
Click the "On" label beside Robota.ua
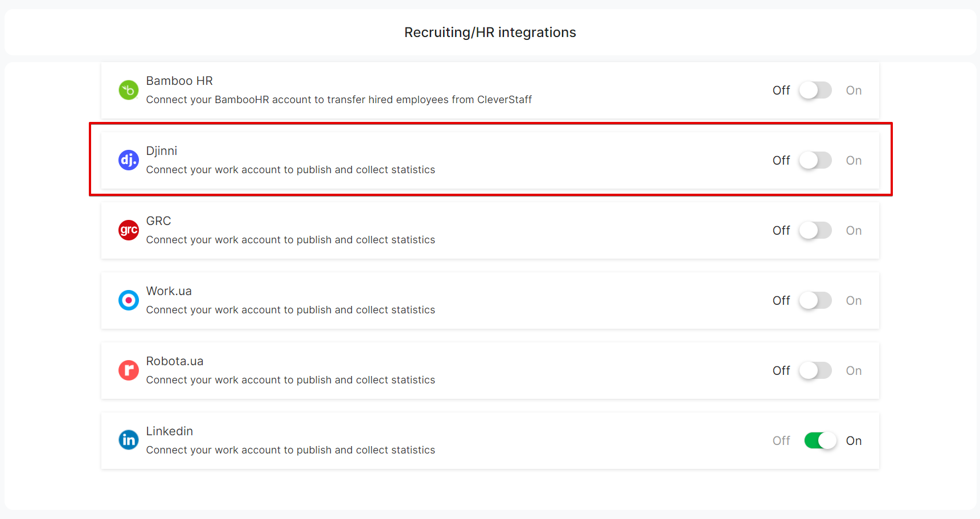point(853,371)
